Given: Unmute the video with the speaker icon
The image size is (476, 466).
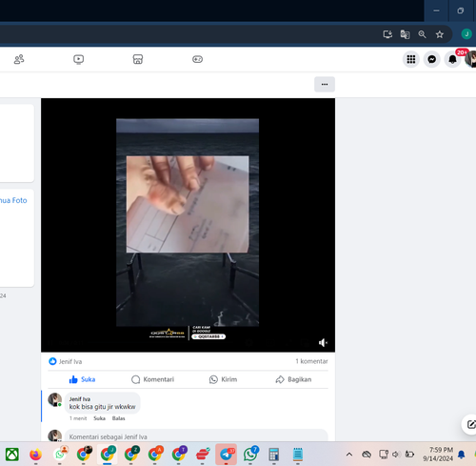Looking at the screenshot, I should coord(323,342).
